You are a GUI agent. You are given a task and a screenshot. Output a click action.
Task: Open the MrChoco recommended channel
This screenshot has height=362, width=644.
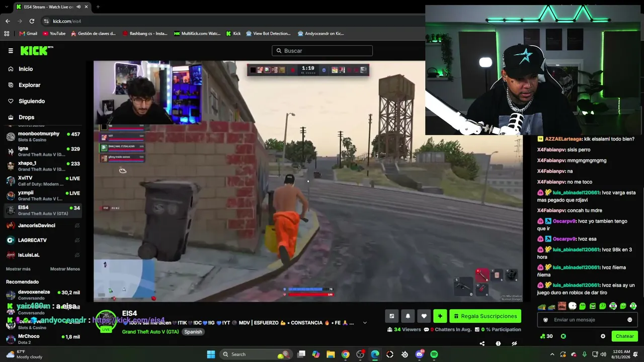[x=43, y=339]
